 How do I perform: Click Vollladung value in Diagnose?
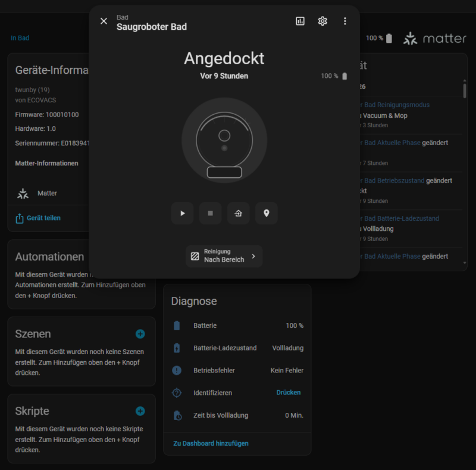288,348
